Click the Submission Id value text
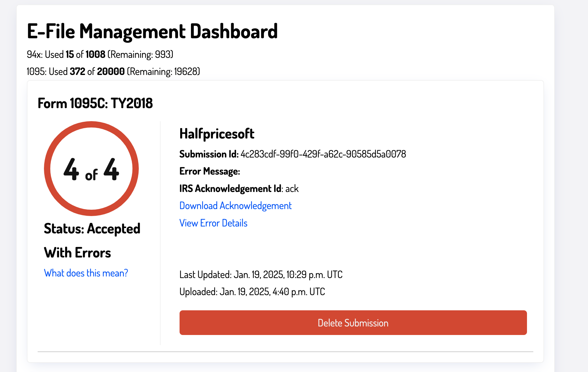This screenshot has height=372, width=588. coord(323,154)
